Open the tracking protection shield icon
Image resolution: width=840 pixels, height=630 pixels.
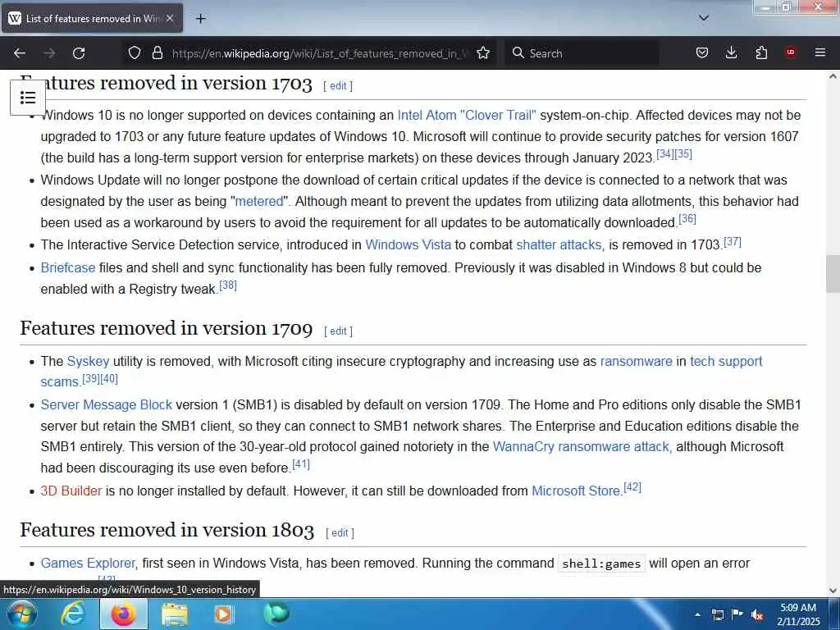click(x=135, y=53)
